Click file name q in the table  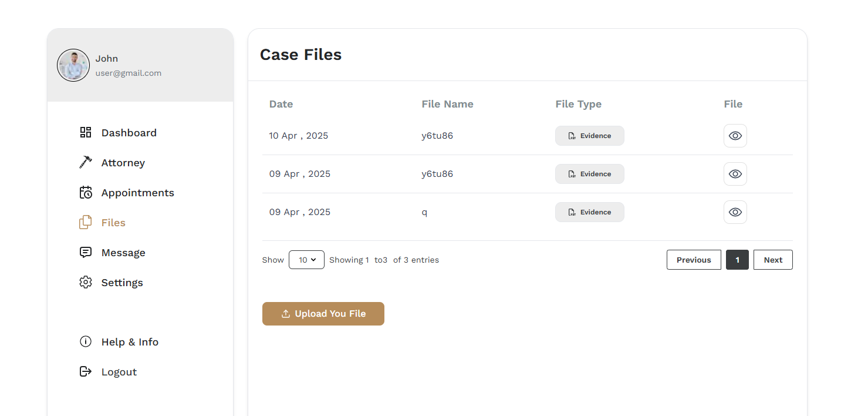point(424,212)
